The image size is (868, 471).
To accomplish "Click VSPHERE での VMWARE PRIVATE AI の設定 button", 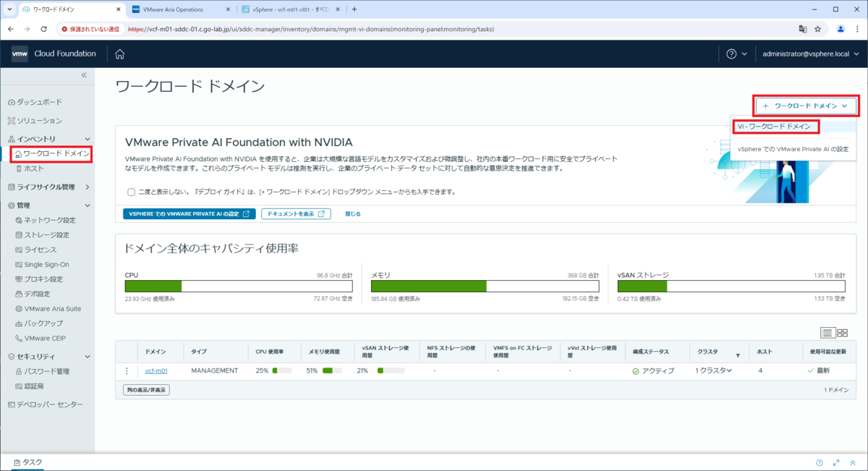I will coord(190,214).
